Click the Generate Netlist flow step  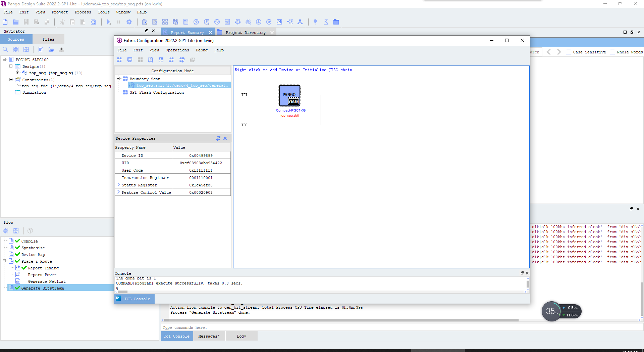click(47, 281)
